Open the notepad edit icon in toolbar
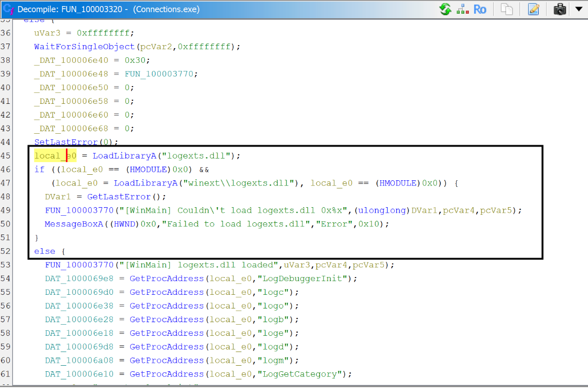This screenshot has height=388, width=588. pos(533,9)
